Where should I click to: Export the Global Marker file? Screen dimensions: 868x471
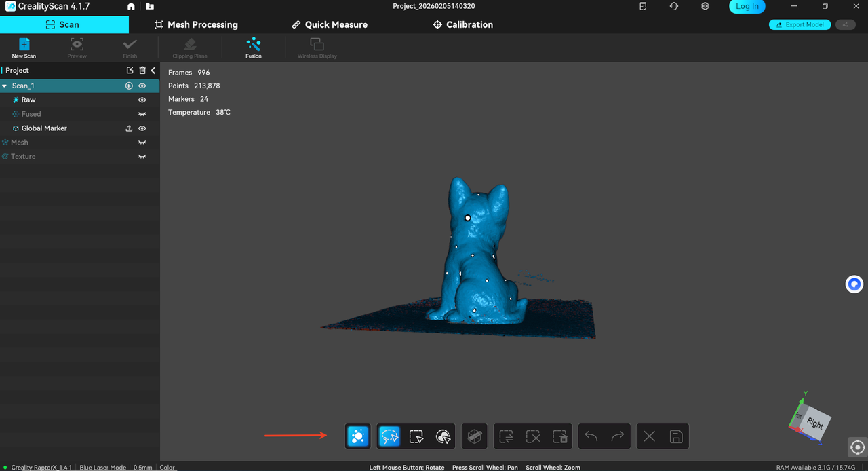pos(129,128)
